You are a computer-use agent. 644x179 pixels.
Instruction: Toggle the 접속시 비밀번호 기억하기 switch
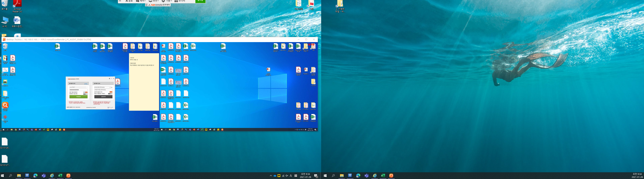[x=110, y=94]
